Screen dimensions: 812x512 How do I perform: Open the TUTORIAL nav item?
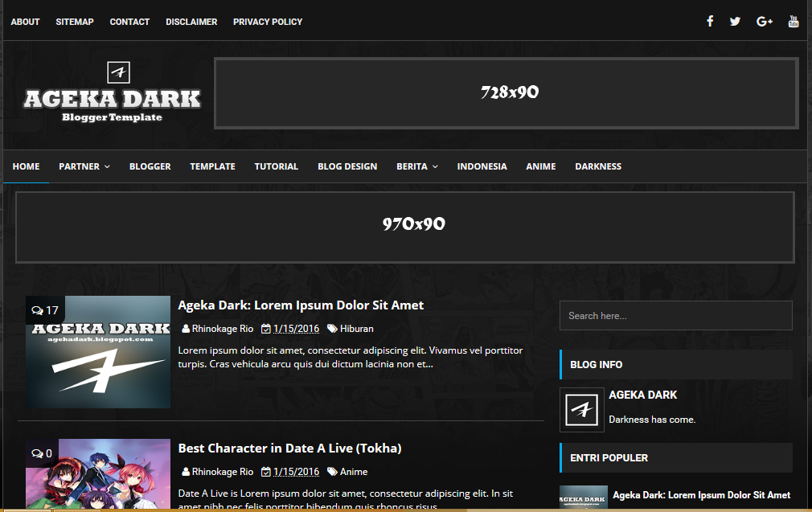click(x=276, y=166)
